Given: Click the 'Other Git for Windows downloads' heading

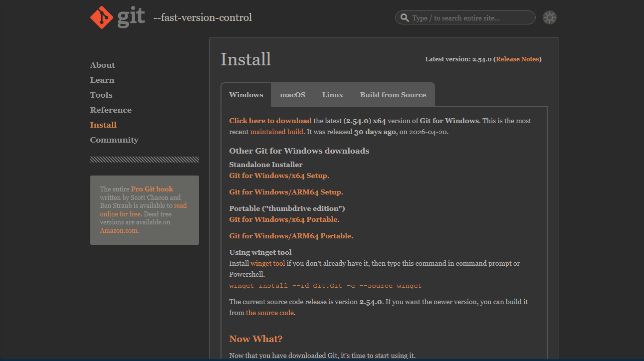Looking at the screenshot, I should [x=299, y=151].
